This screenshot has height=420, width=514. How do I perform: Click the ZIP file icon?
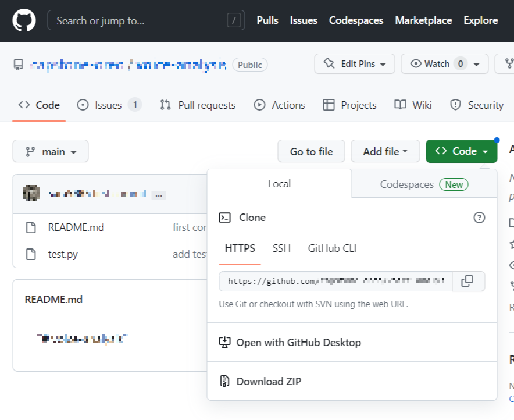pyautogui.click(x=224, y=381)
